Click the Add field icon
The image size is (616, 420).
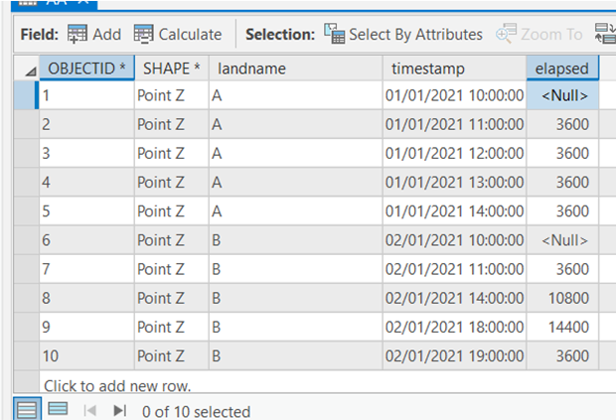click(x=78, y=34)
